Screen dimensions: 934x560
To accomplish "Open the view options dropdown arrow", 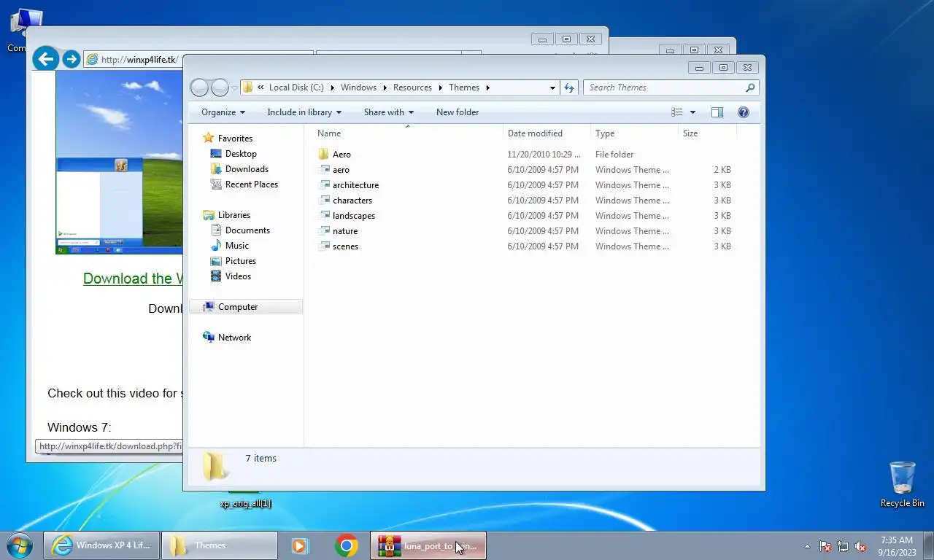I will coord(692,112).
